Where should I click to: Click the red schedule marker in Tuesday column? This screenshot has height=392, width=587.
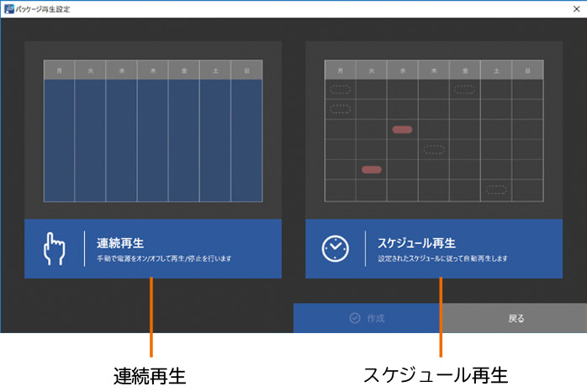pyautogui.click(x=372, y=170)
